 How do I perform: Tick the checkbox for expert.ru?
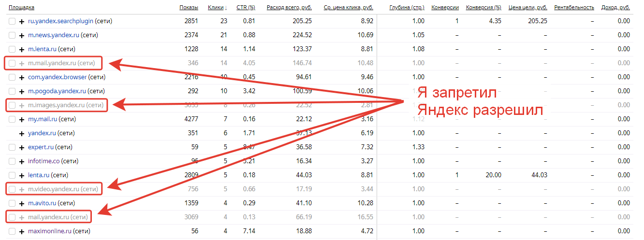click(12, 147)
